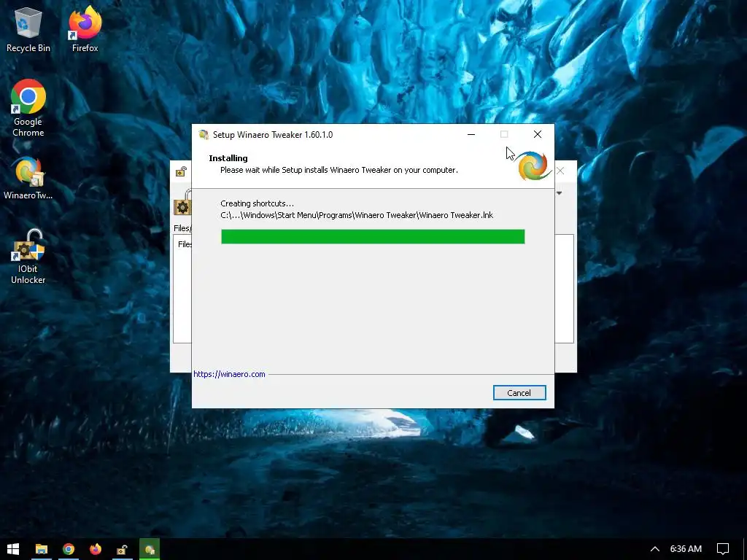Close the IObit Unlocker window behind
This screenshot has width=747, height=560.
(561, 171)
